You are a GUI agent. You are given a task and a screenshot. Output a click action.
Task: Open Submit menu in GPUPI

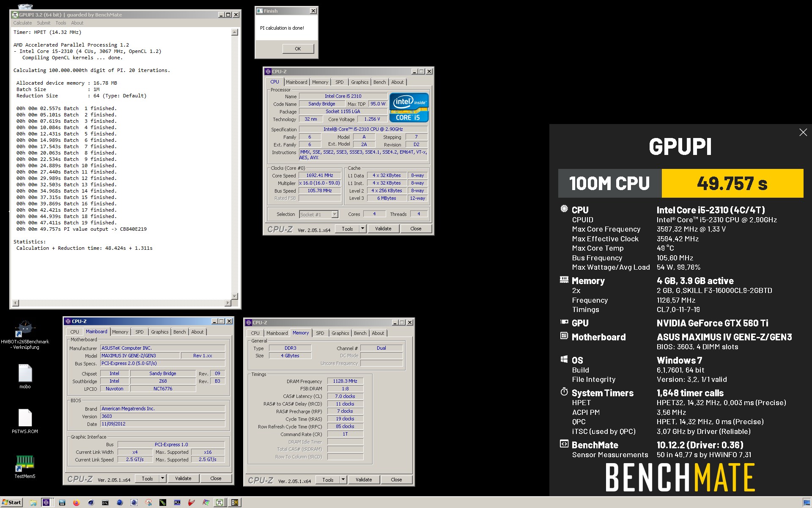44,23
